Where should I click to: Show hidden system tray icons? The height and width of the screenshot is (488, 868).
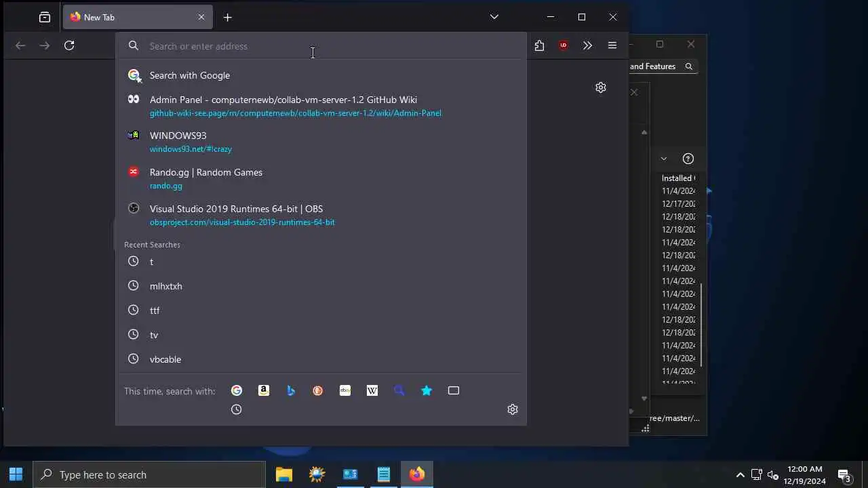[x=741, y=474]
